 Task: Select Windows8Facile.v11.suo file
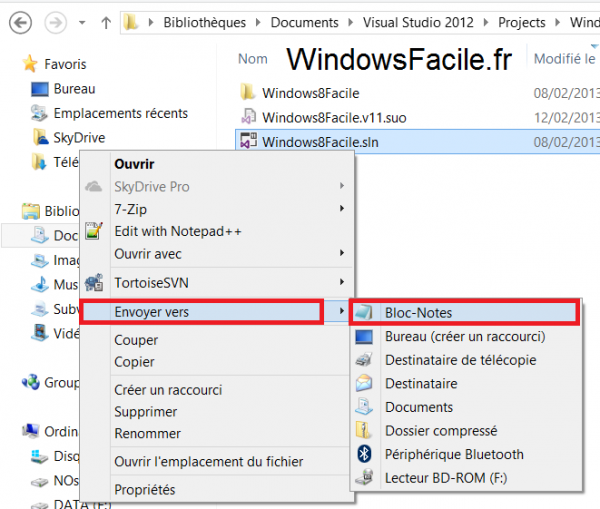click(x=334, y=117)
